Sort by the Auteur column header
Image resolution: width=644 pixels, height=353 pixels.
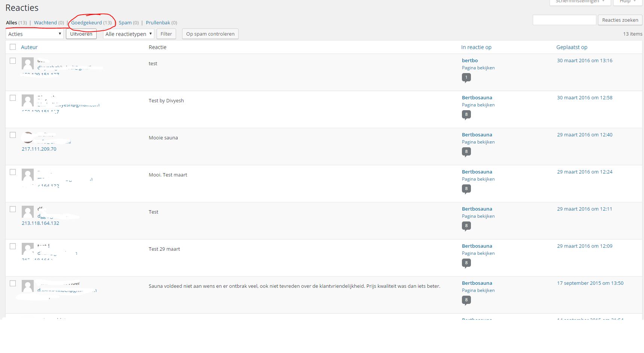tap(29, 47)
